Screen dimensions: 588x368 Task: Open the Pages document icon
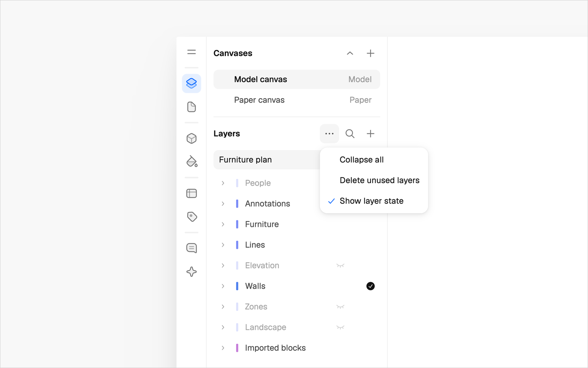[x=191, y=107]
